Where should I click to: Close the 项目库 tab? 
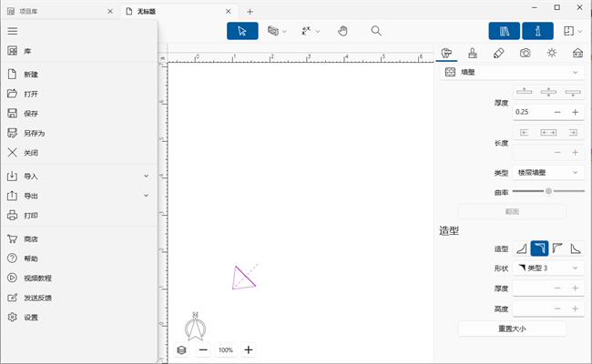[x=110, y=12]
